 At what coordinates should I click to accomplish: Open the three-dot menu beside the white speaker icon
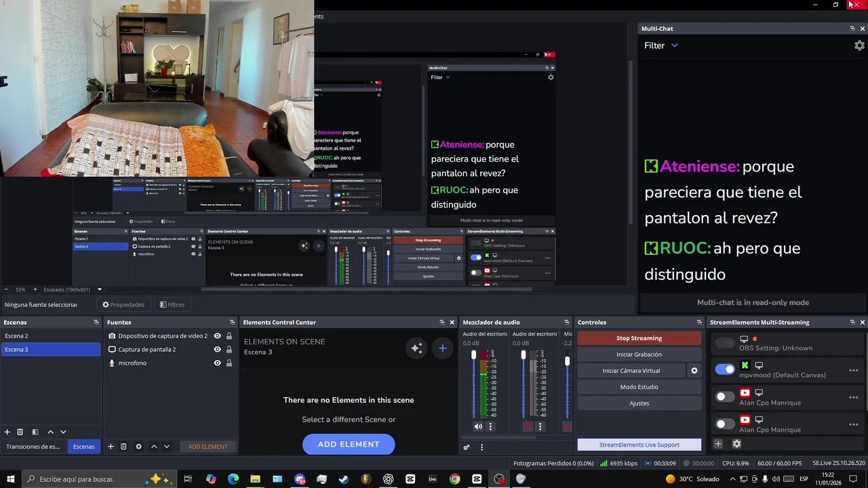(x=490, y=426)
